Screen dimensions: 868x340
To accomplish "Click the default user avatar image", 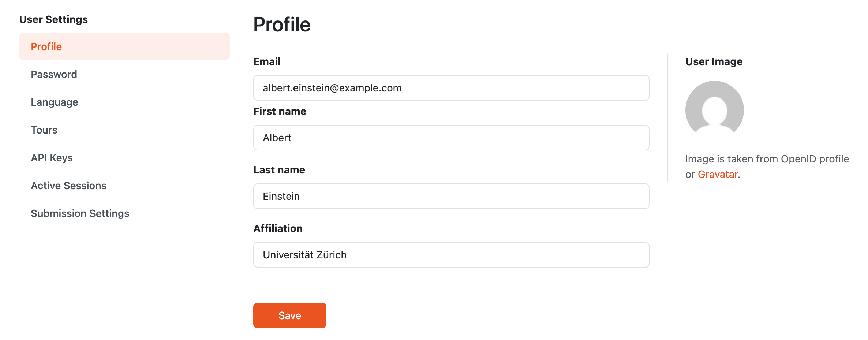I will [714, 110].
